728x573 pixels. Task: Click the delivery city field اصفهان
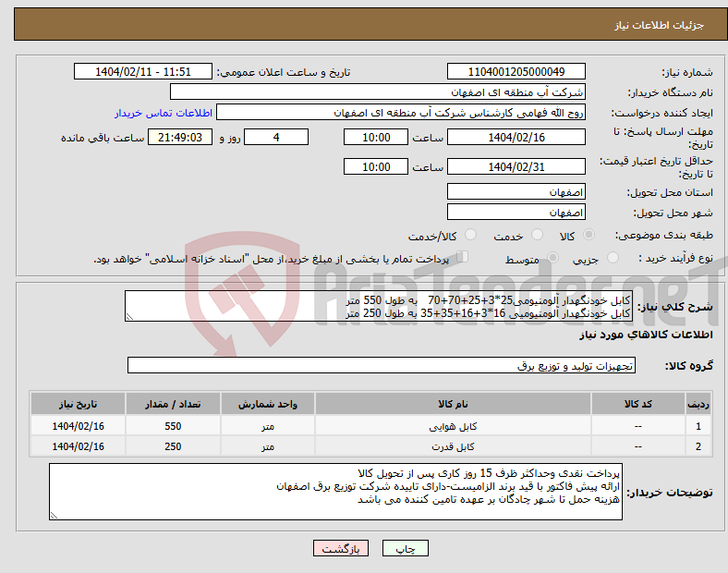(516, 212)
